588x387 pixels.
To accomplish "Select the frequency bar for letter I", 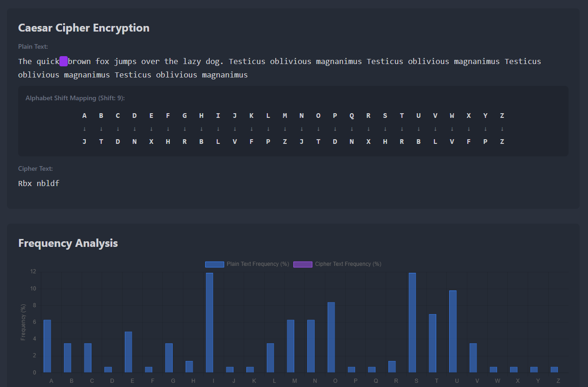I will (210, 322).
